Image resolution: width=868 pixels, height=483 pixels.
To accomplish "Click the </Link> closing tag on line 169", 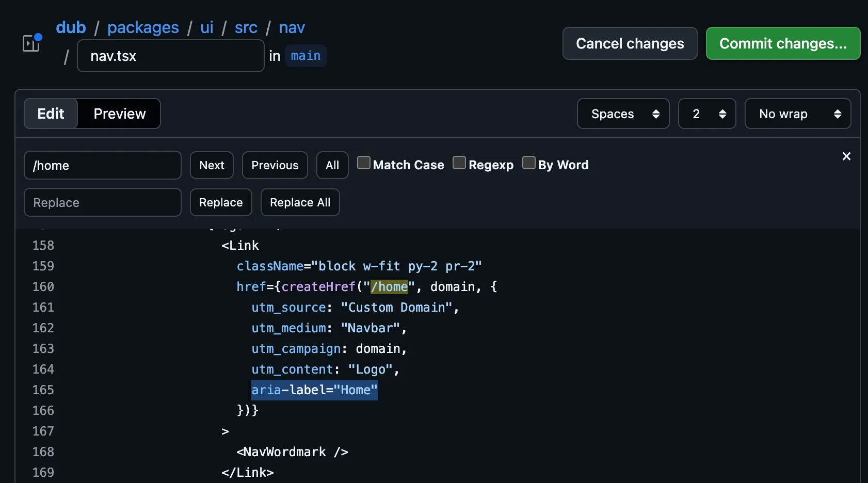I will [x=248, y=472].
